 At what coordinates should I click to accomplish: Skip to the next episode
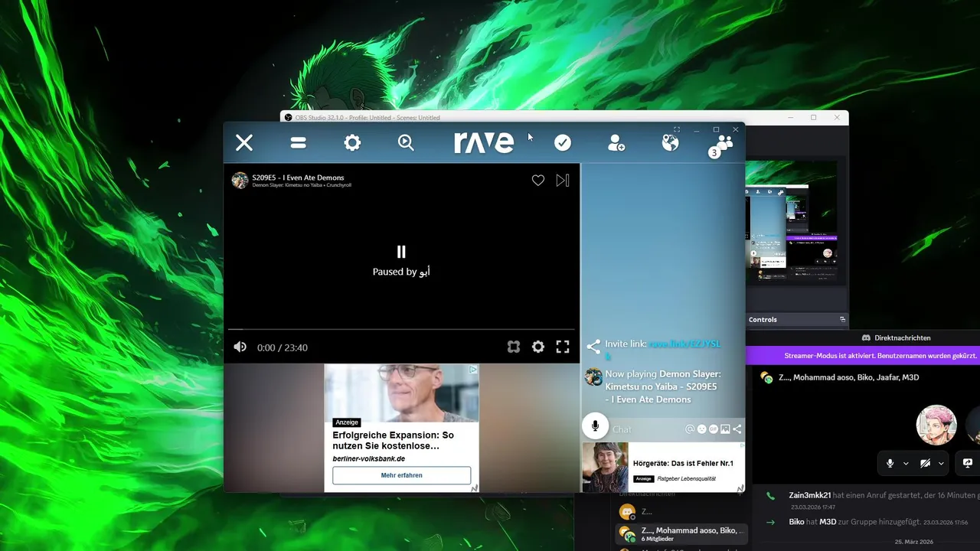pos(563,181)
